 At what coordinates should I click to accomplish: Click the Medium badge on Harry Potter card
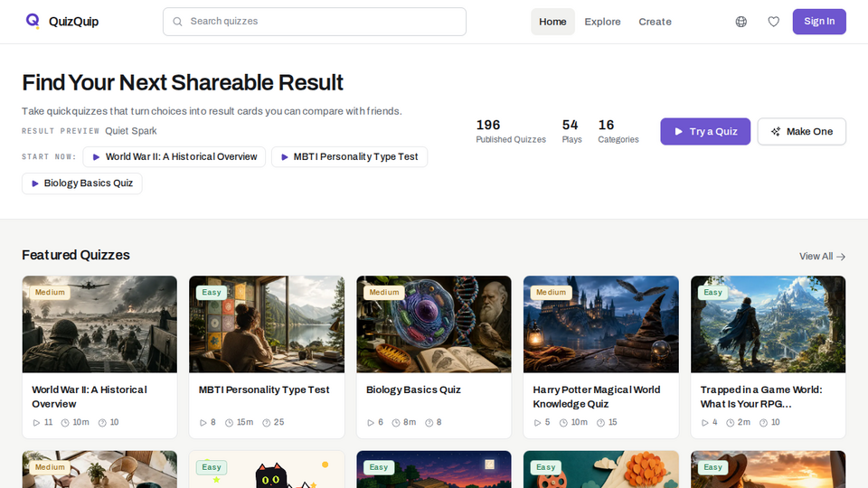coord(551,292)
